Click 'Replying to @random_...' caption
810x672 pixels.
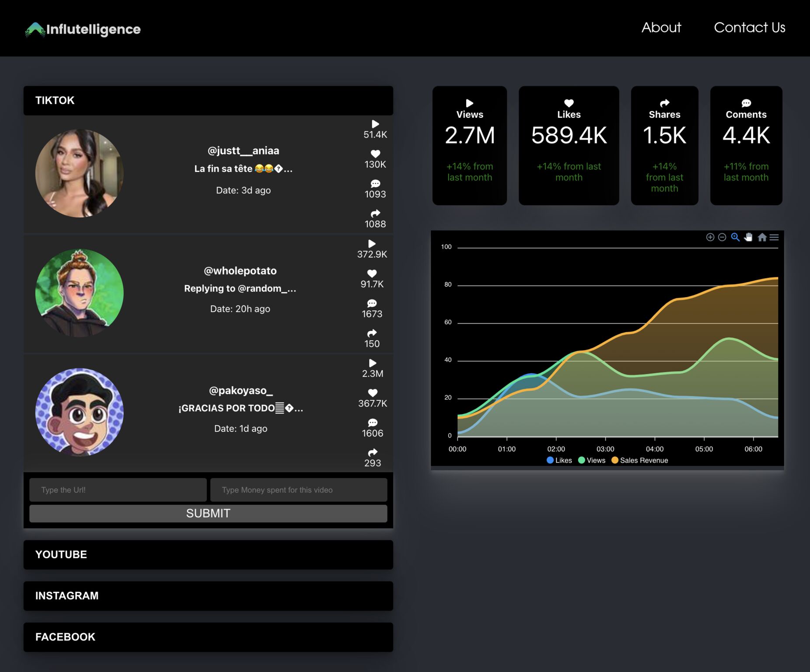(x=240, y=288)
